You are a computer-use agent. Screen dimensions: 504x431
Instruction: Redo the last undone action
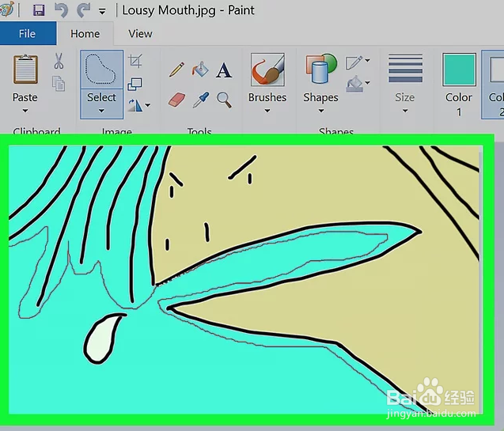point(83,10)
